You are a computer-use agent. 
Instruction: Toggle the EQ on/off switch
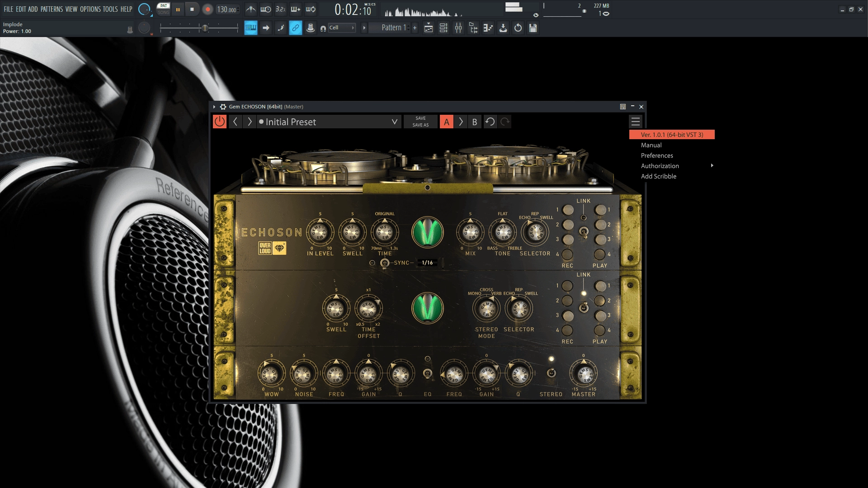[427, 373]
